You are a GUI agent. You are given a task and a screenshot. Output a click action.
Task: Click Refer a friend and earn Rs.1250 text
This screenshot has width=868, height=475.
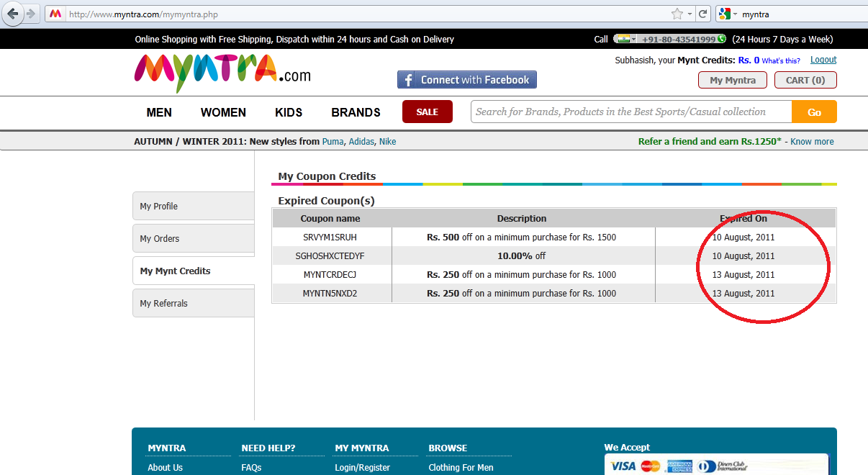(710, 142)
